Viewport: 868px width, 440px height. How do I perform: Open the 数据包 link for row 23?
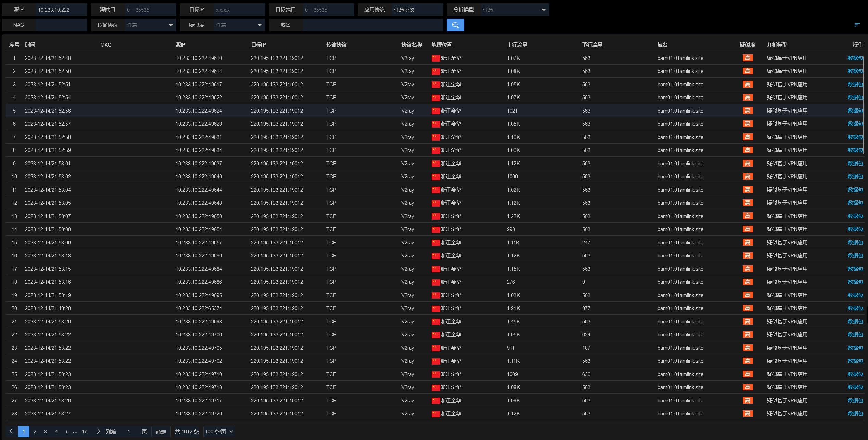(855, 348)
